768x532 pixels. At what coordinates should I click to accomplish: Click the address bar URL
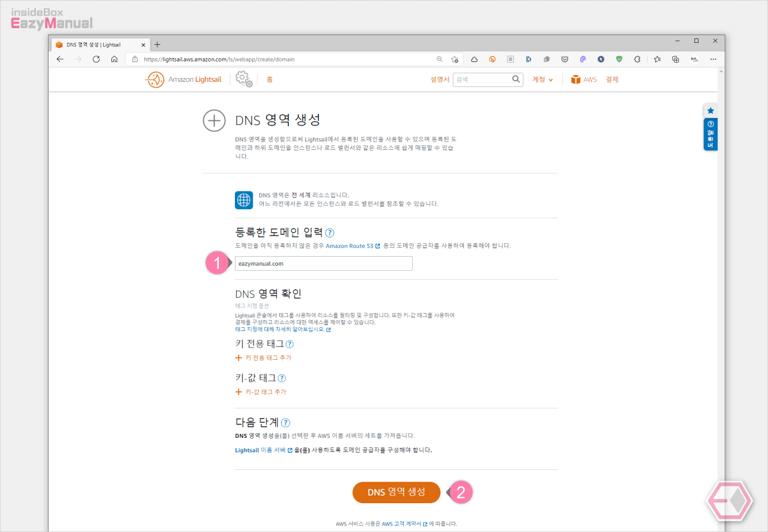pyautogui.click(x=219, y=59)
